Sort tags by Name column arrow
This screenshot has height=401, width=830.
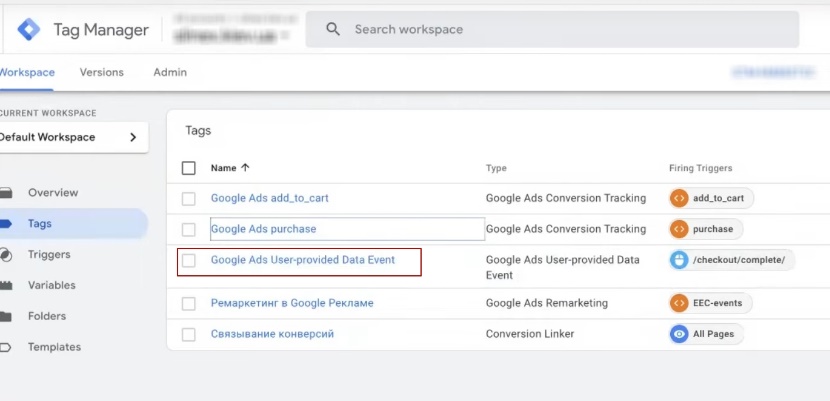[246, 168]
